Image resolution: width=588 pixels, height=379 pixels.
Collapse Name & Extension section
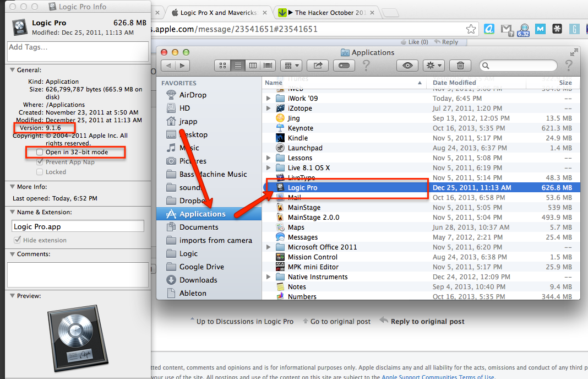click(12, 212)
